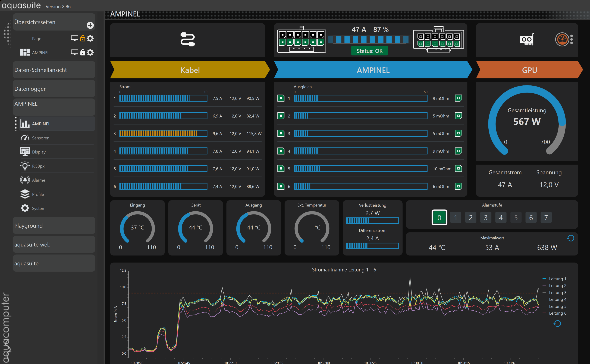Click the orange lock icon on Page row
This screenshot has height=364, width=590.
click(x=83, y=38)
